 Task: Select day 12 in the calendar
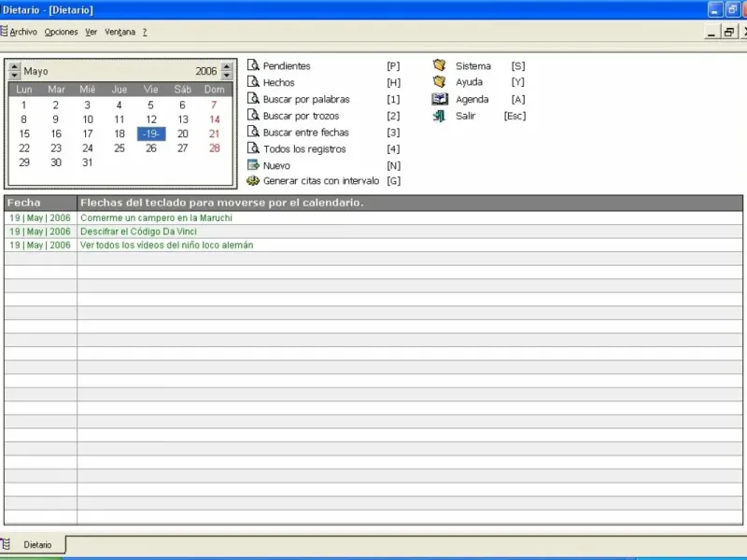[x=151, y=119]
